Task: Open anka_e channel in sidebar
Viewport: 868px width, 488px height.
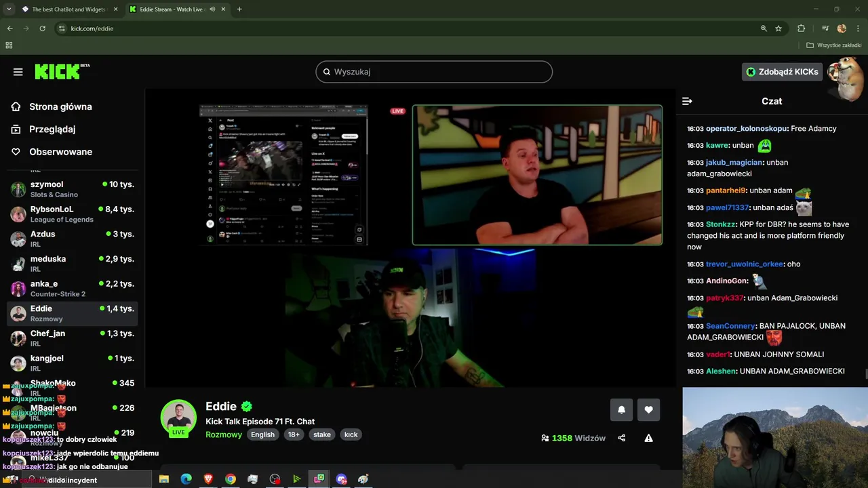Action: (73, 289)
